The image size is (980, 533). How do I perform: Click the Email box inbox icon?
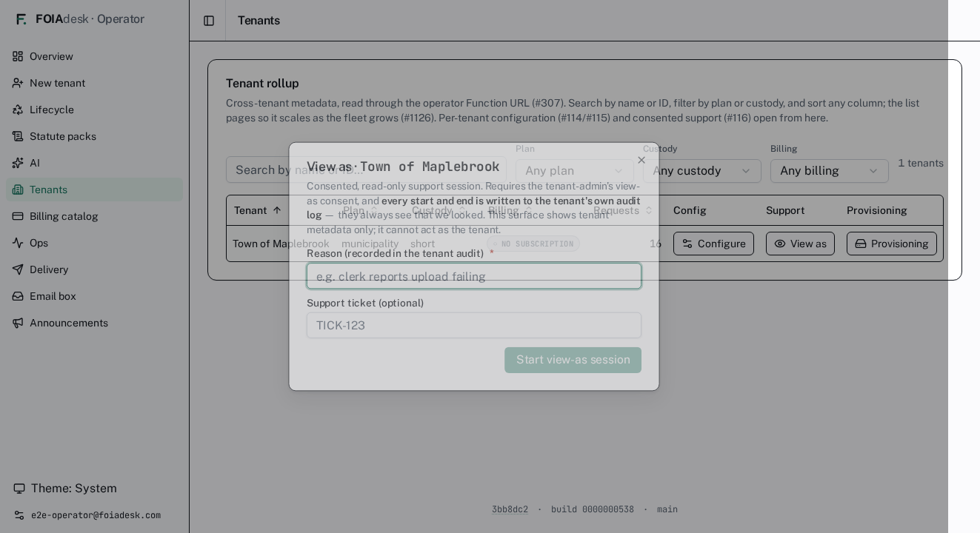pyautogui.click(x=18, y=296)
